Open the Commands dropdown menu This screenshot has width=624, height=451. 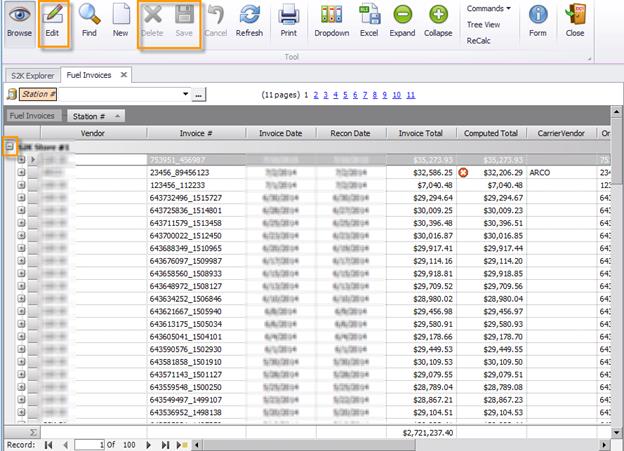488,8
